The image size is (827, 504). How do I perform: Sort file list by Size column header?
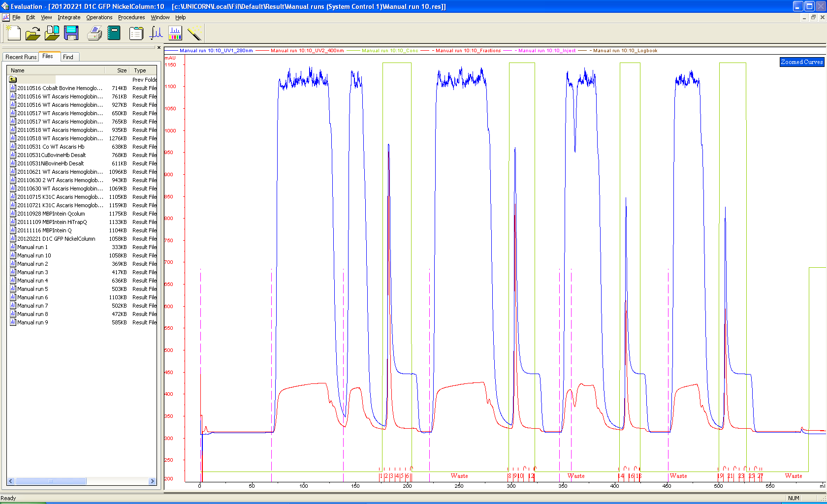(122, 70)
